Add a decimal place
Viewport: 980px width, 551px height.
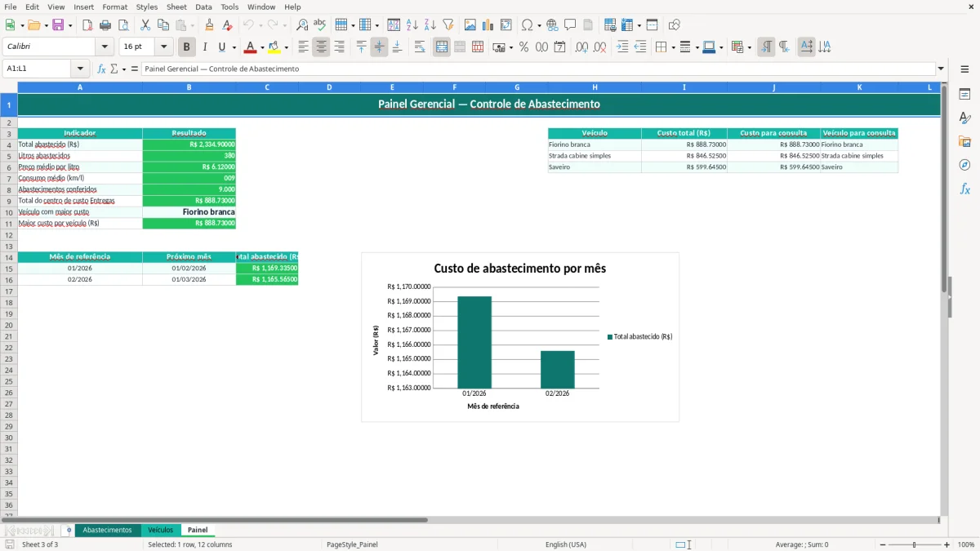coord(581,47)
